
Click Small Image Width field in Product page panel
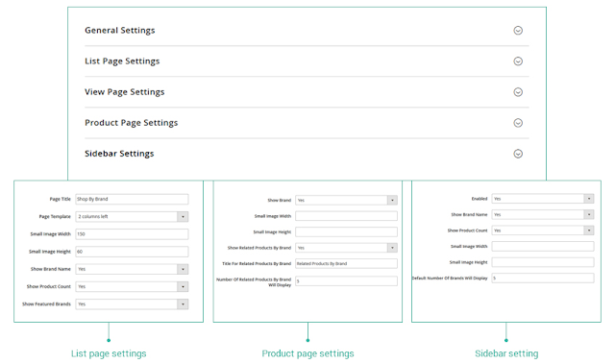[x=346, y=216]
